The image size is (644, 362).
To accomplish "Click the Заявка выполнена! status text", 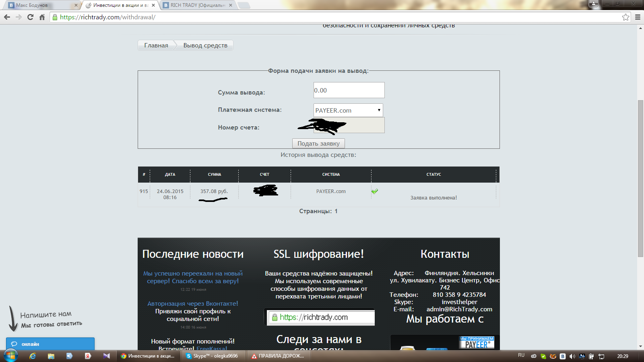I will 433,197.
